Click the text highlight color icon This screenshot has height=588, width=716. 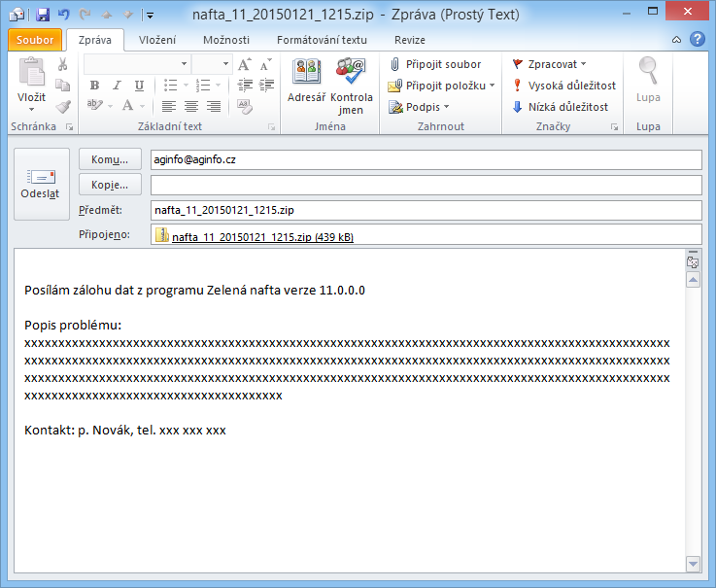tap(95, 106)
